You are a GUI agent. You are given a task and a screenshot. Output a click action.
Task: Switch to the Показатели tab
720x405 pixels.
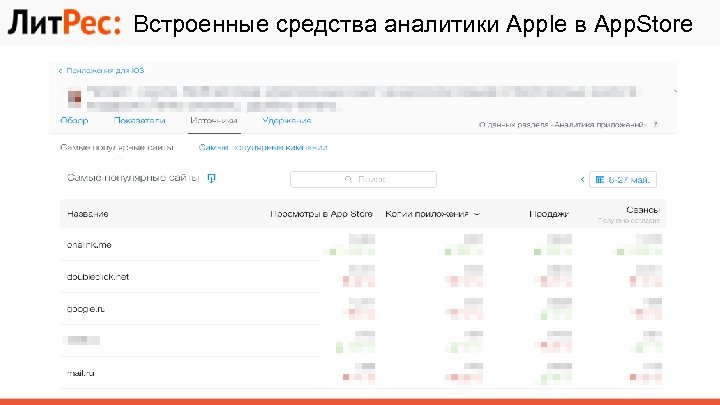pyautogui.click(x=139, y=121)
